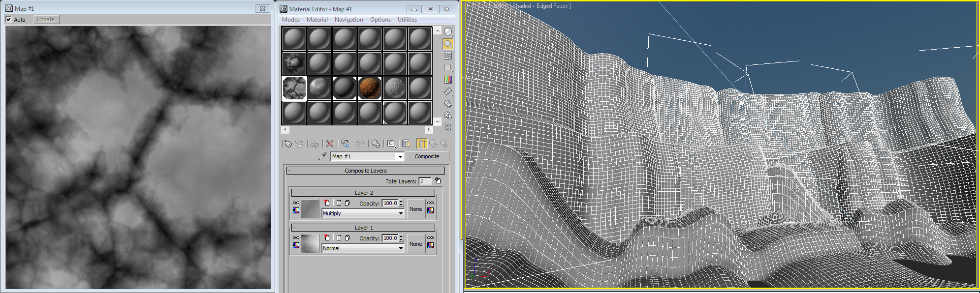Click Show Shaded Material in Viewport icon
This screenshot has width=980, height=293.
point(406,144)
